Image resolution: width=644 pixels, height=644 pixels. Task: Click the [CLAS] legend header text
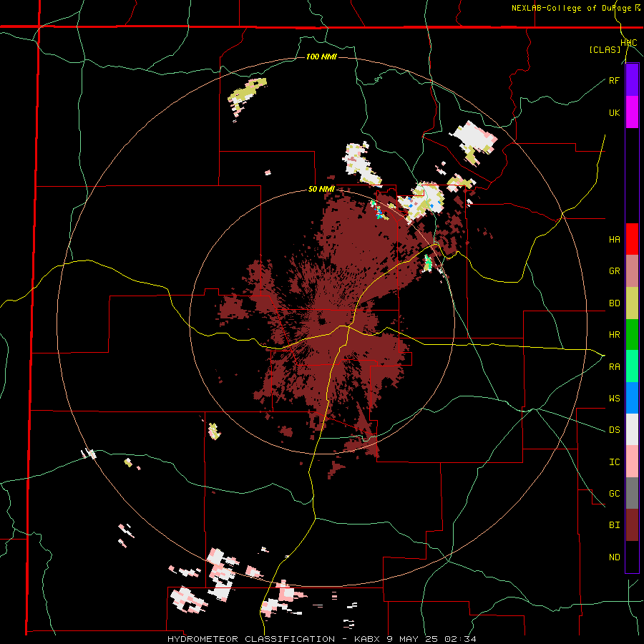pos(605,50)
